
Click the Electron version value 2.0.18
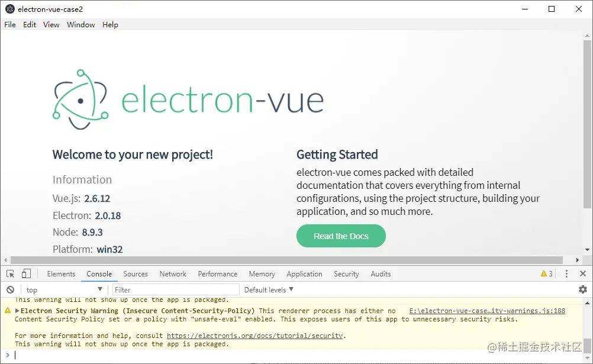click(108, 215)
